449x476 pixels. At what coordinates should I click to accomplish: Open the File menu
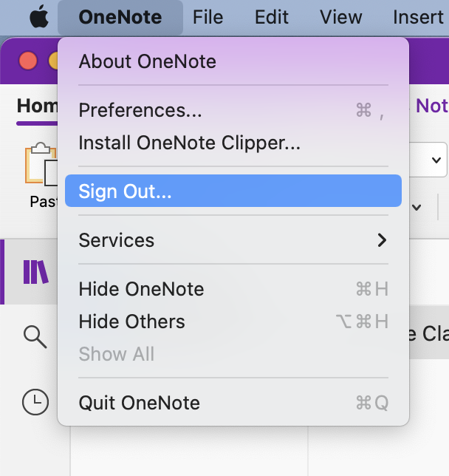[x=208, y=16]
